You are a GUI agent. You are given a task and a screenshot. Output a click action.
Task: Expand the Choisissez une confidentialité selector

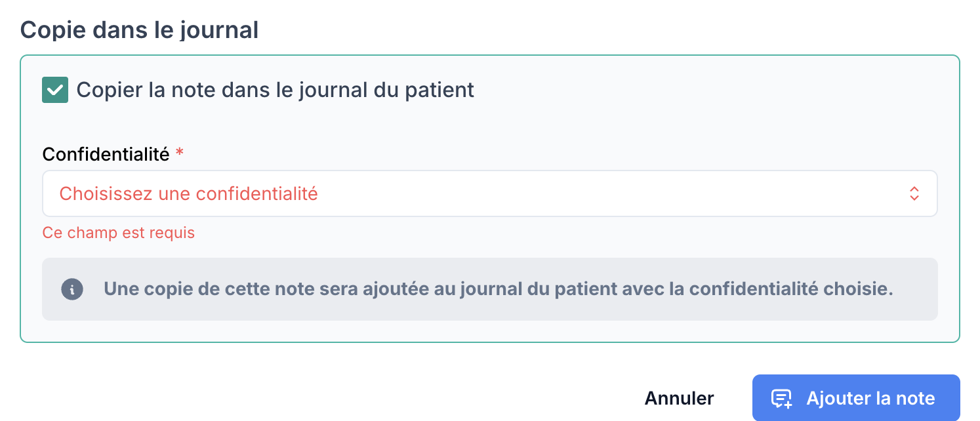click(489, 193)
